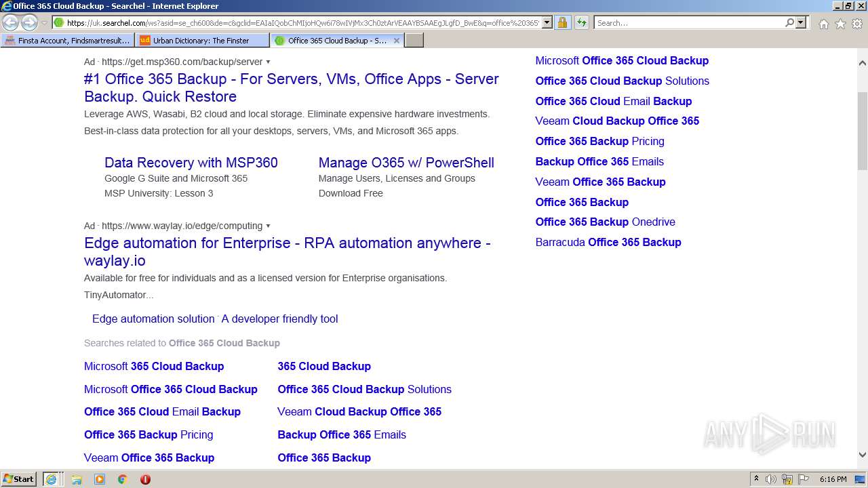Open Microsoft Office 365 Cloud Backup in results column
Image resolution: width=868 pixels, height=488 pixels.
(171, 389)
